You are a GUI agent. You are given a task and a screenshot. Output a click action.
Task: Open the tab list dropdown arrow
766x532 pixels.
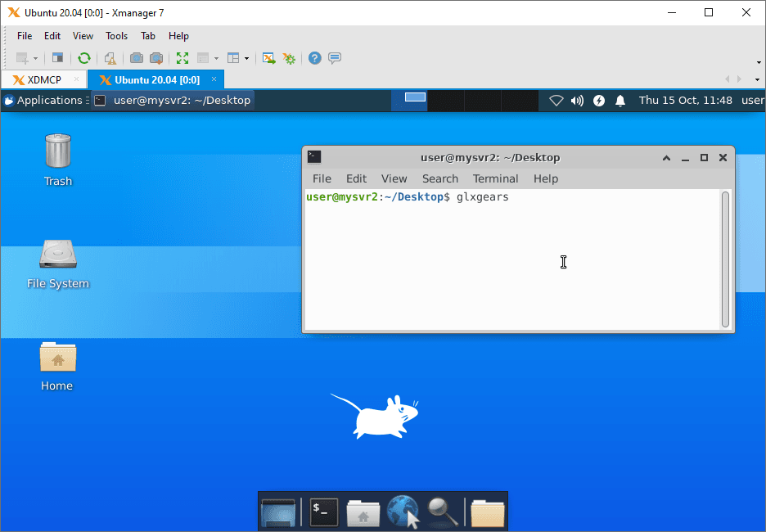(x=757, y=79)
